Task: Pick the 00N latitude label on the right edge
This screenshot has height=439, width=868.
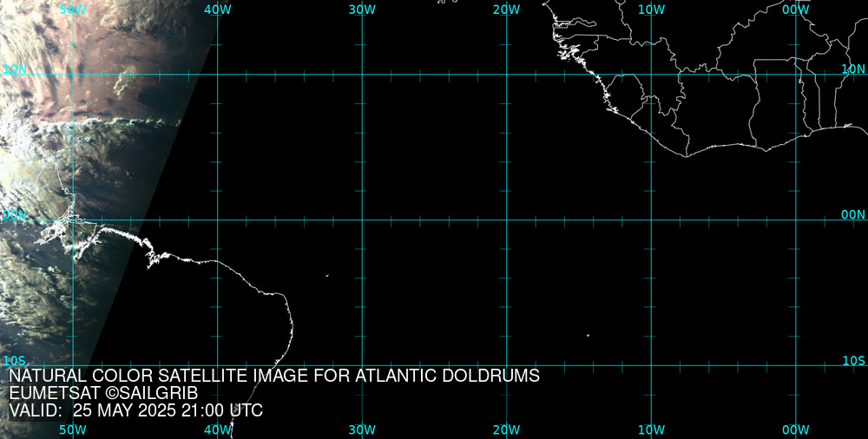Action: pos(853,215)
